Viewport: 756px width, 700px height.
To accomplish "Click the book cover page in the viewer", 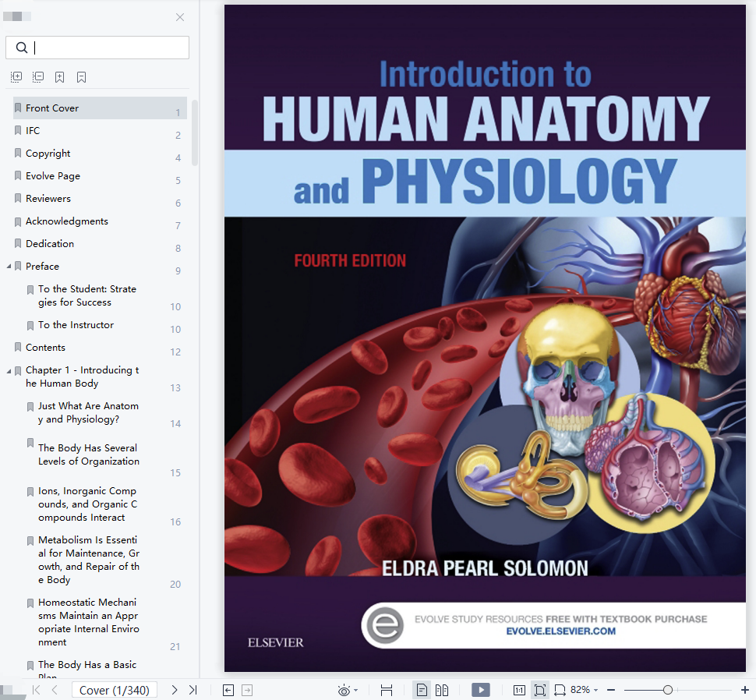I will pyautogui.click(x=485, y=338).
